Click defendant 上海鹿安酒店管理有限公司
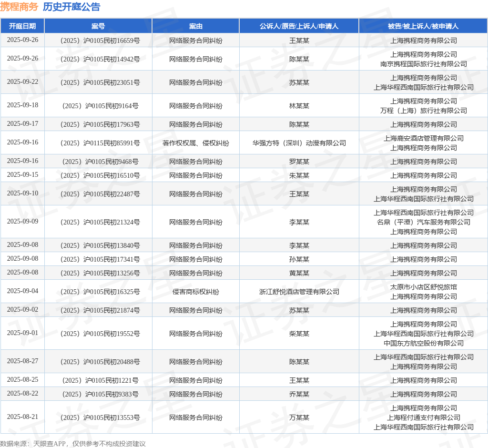Viewport: 488px width, 448px height. coord(424,138)
